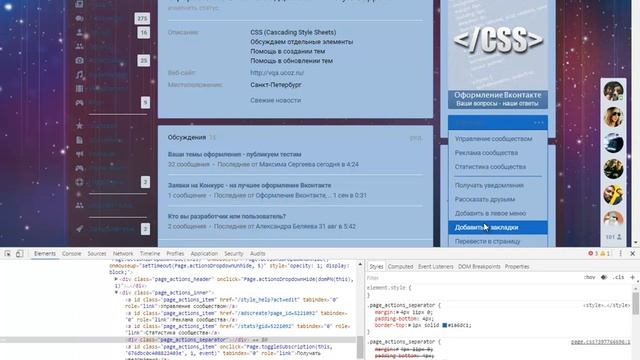Toggle the :hov element state button

tap(589, 277)
